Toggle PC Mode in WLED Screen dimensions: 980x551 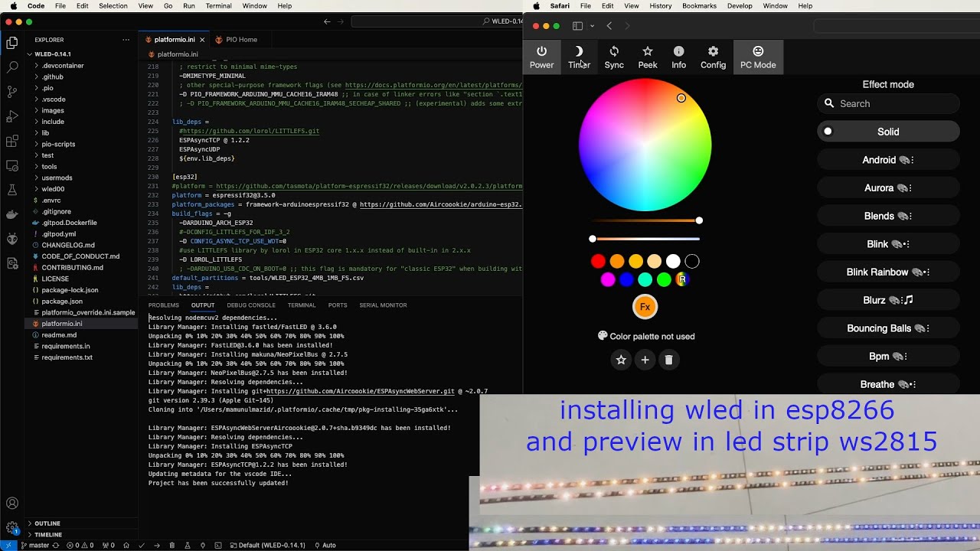(x=758, y=57)
